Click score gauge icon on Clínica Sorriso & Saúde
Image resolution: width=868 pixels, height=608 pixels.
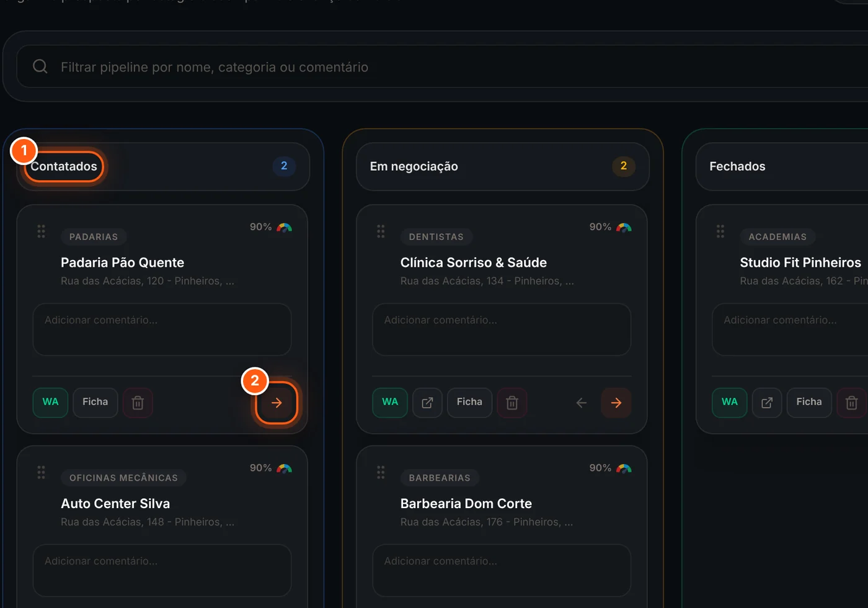(x=624, y=228)
